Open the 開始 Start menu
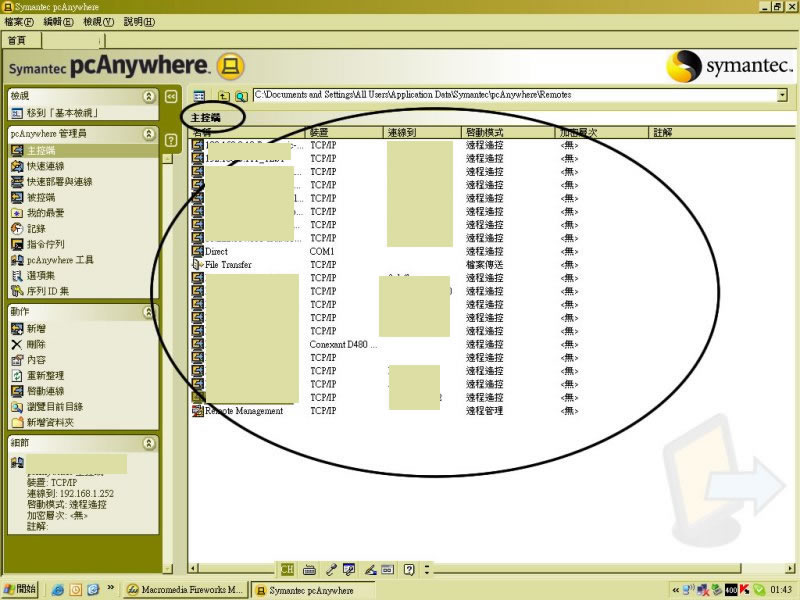Screen dimensions: 800x600 20,589
